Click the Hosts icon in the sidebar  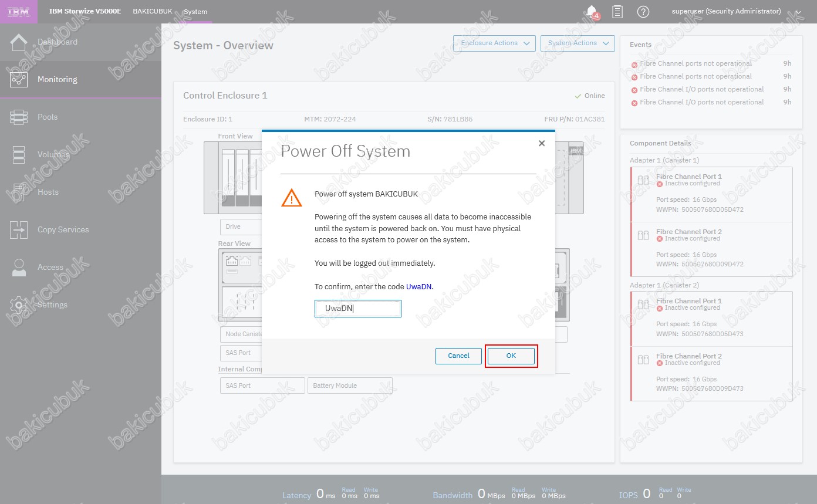click(x=19, y=192)
